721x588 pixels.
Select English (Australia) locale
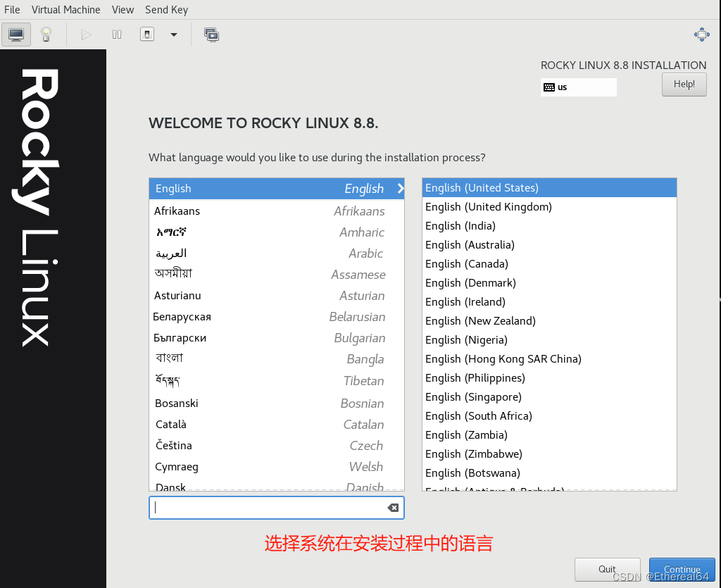[549, 244]
